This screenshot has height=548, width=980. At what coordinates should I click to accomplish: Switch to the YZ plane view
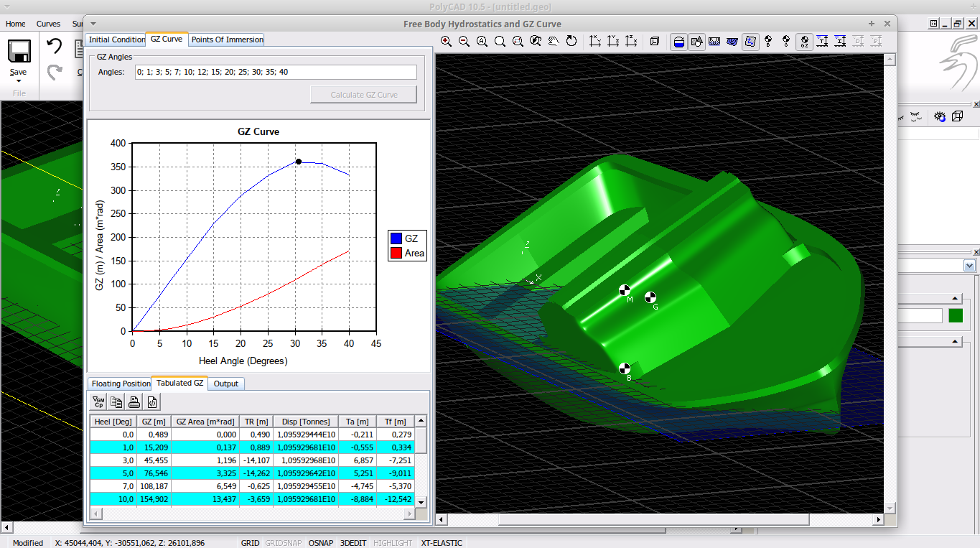tap(613, 42)
